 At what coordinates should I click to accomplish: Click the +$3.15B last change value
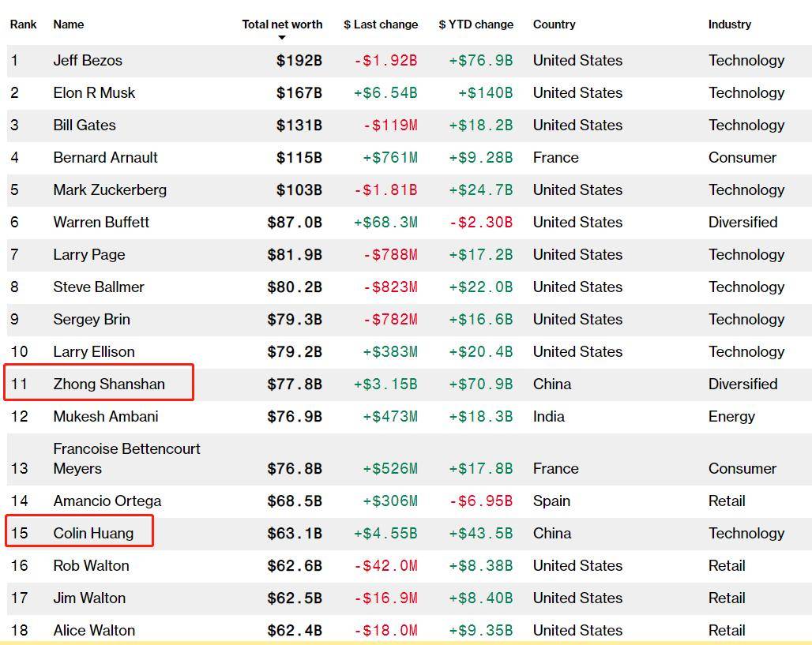point(385,384)
